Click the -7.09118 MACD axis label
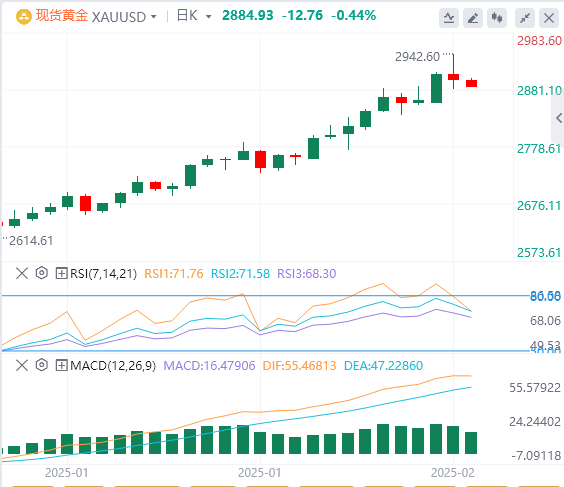The width and height of the screenshot is (564, 487). tap(536, 456)
